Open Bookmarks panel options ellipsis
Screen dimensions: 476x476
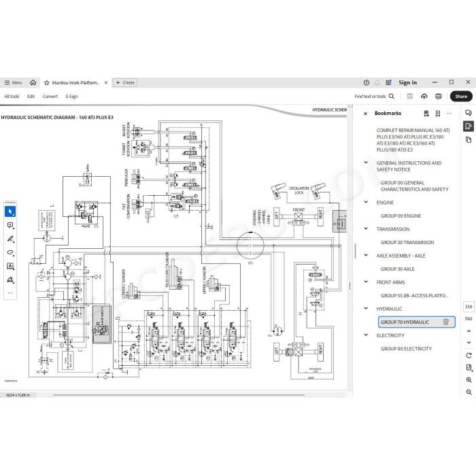[x=449, y=114]
